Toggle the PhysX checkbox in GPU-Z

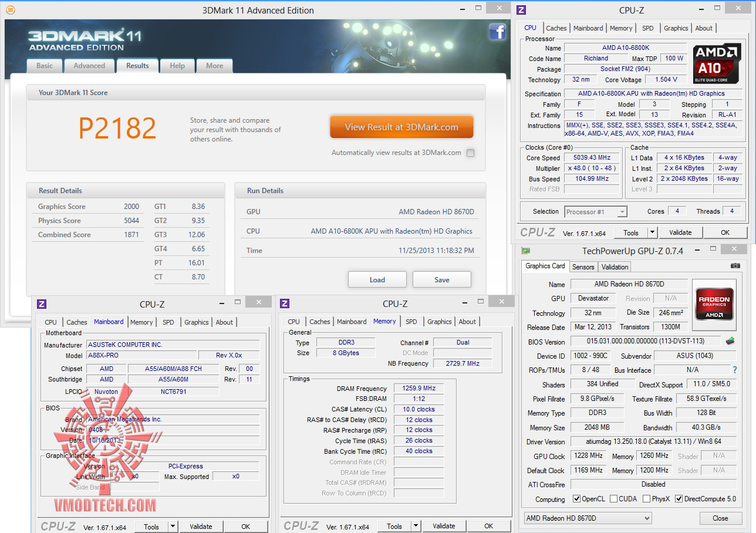(x=646, y=499)
